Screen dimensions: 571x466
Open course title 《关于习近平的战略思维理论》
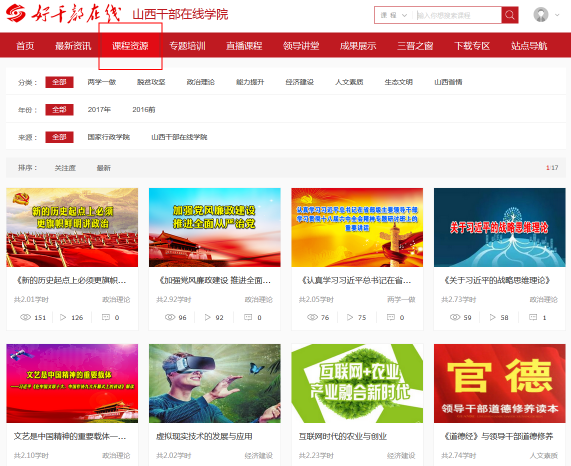pos(497,281)
